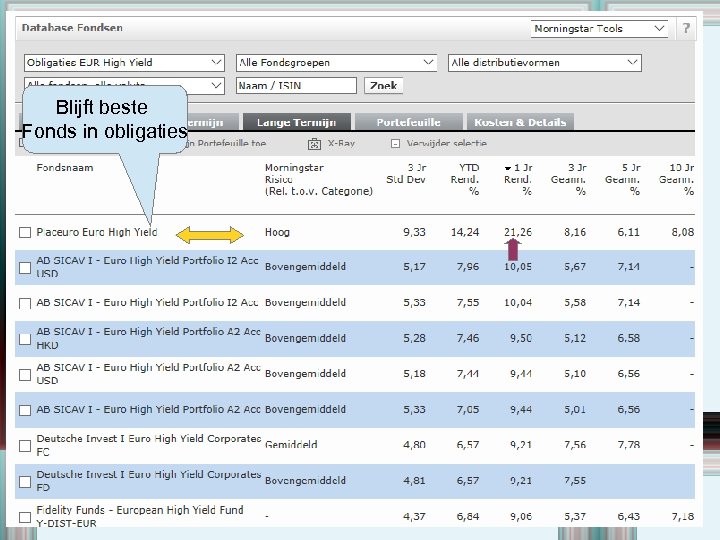720x540 pixels.
Task: Sort by the 1 Jr Rend. column
Action: tap(518, 180)
